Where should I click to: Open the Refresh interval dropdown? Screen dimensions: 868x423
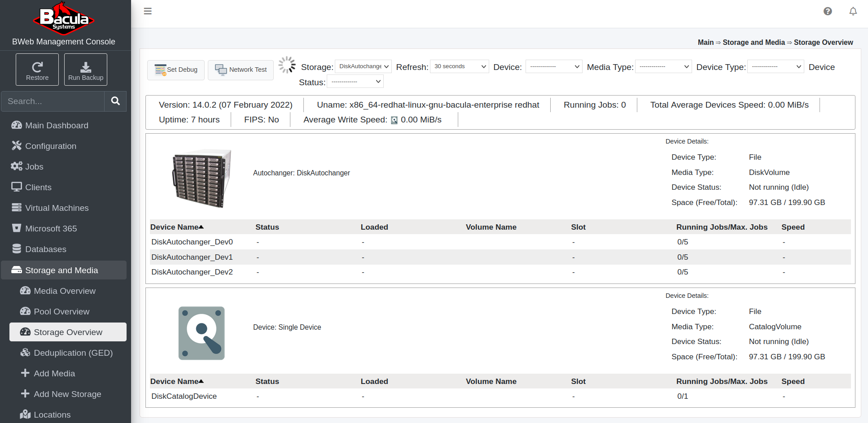pos(460,66)
